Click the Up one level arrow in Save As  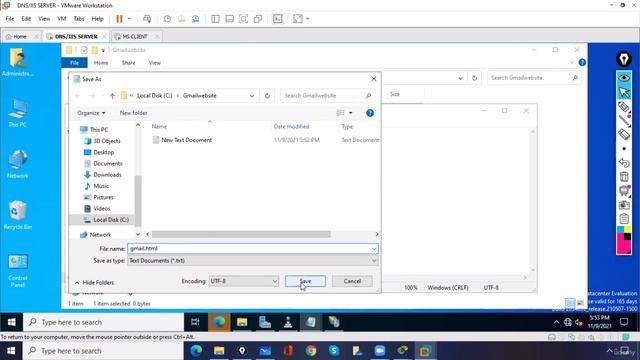[x=112, y=96]
